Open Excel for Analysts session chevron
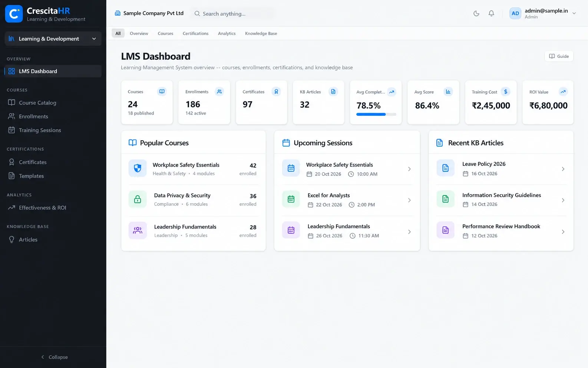The width and height of the screenshot is (588, 368). pos(409,200)
